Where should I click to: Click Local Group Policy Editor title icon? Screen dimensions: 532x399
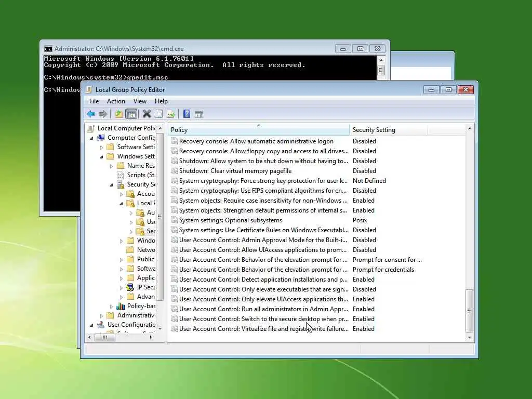coord(89,89)
